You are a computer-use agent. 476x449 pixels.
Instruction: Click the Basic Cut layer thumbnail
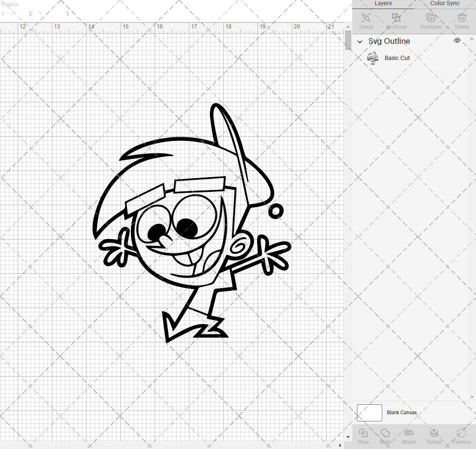point(373,58)
